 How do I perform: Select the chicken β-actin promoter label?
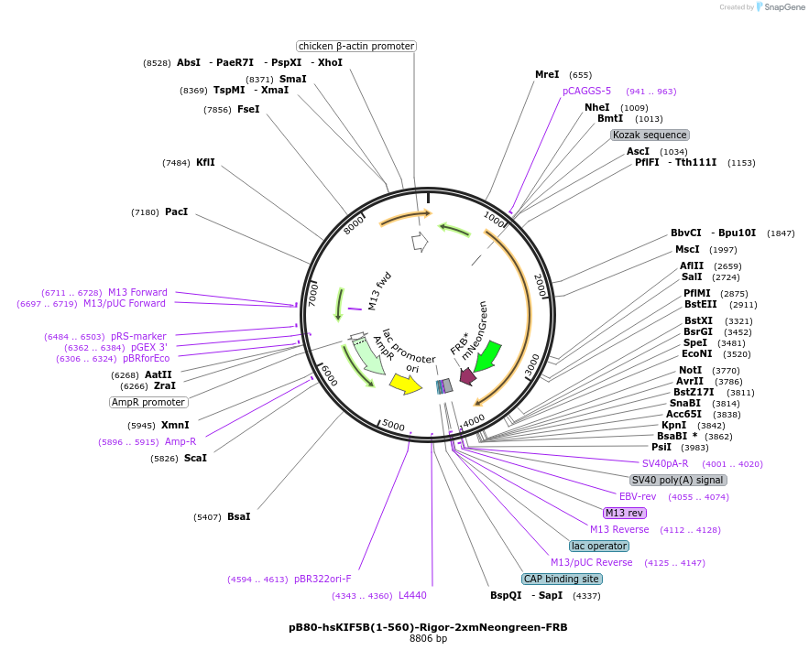coord(356,46)
